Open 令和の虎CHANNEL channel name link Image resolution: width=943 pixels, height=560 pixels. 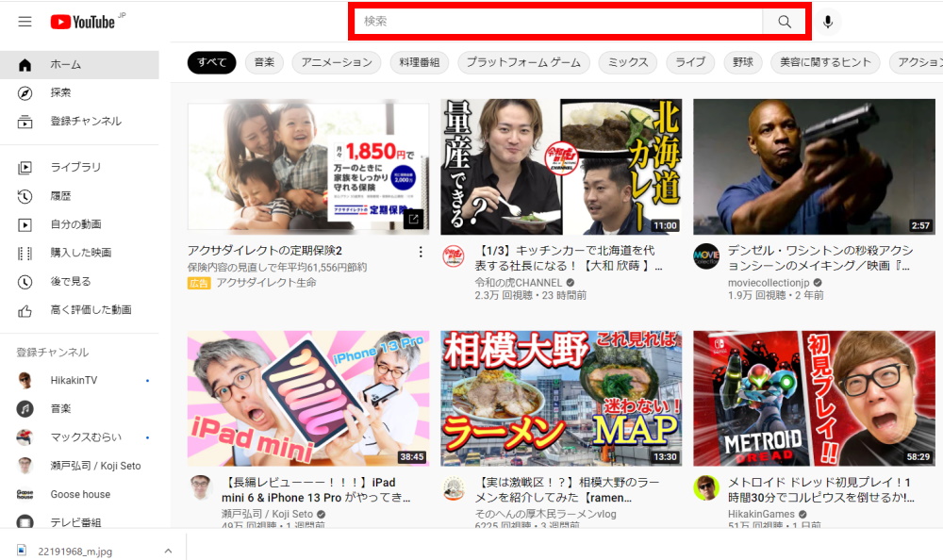519,283
